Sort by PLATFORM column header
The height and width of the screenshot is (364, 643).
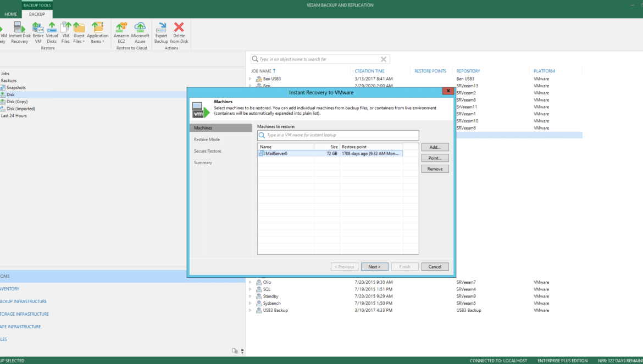[x=544, y=71]
